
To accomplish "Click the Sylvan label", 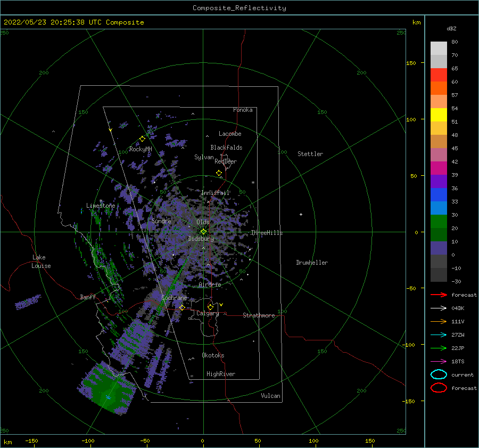I will pyautogui.click(x=204, y=157).
